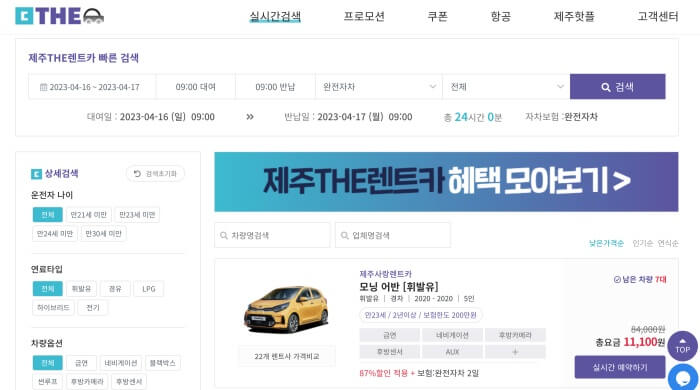Toggle the 네비게이션 filter in 차량옵션

tap(121, 363)
